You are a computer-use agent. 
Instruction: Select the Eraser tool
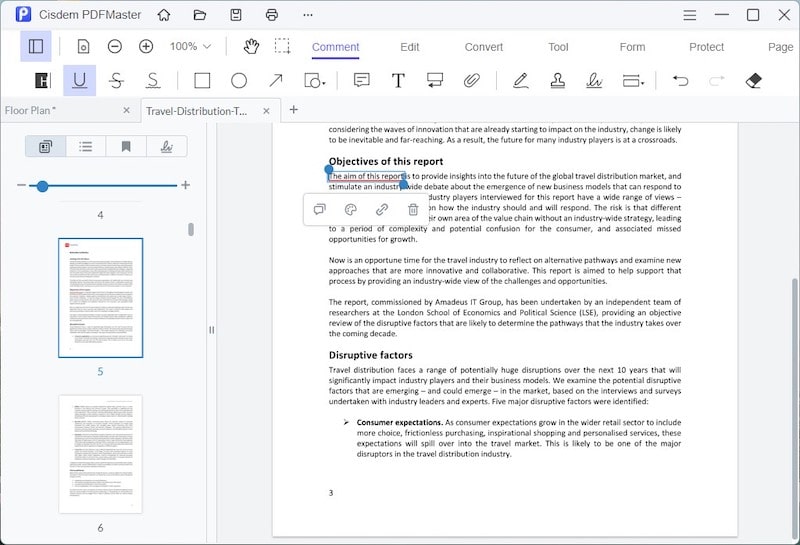coord(754,81)
